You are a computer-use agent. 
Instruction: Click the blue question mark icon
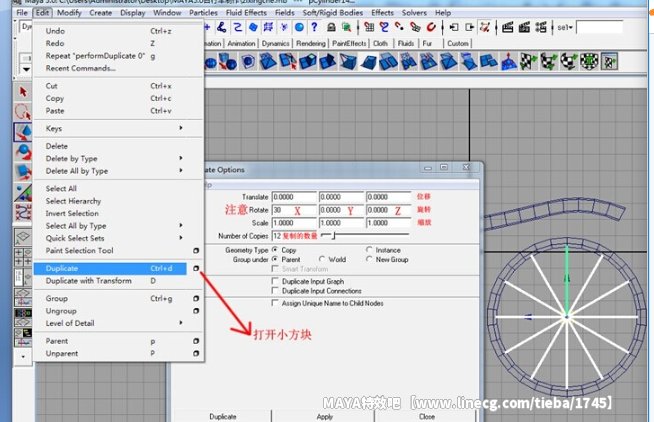pos(314,28)
